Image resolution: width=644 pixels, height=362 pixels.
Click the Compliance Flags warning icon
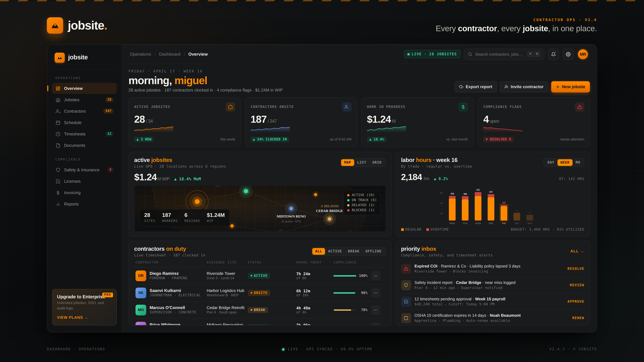(579, 107)
